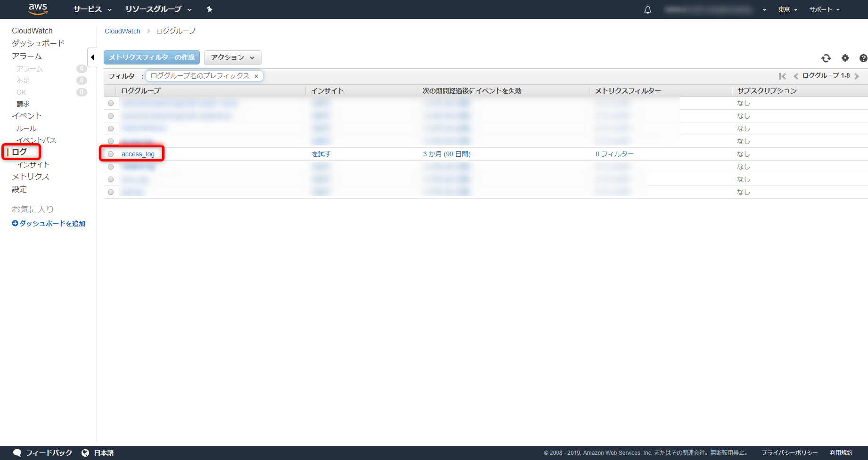The width and height of the screenshot is (868, 460).
Task: Open イベント in the sidebar
Action: 27,116
